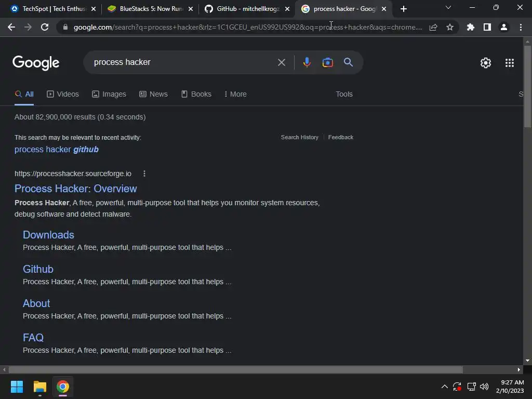Switch to the TechSpot tab

pyautogui.click(x=54, y=9)
